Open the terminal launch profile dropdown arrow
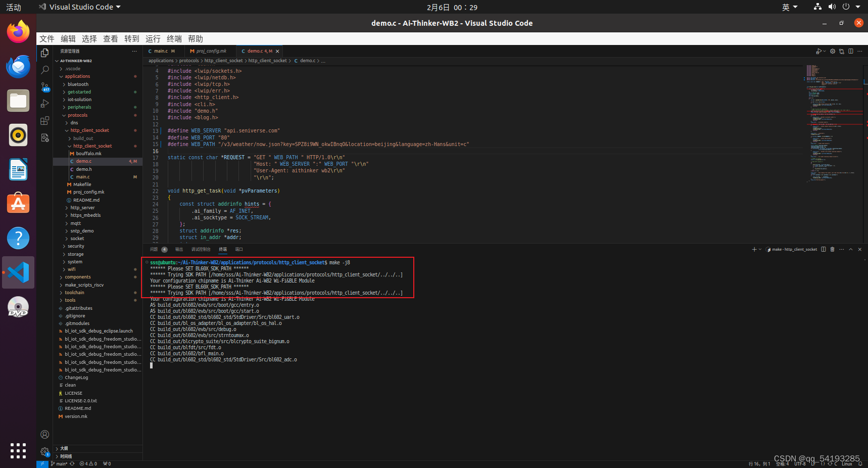868x468 pixels. pyautogui.click(x=760, y=249)
